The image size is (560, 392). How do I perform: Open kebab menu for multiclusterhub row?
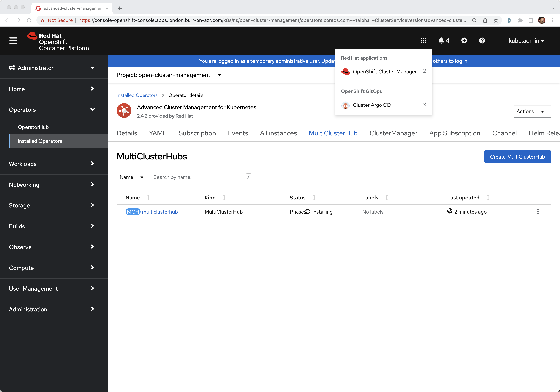pos(538,212)
